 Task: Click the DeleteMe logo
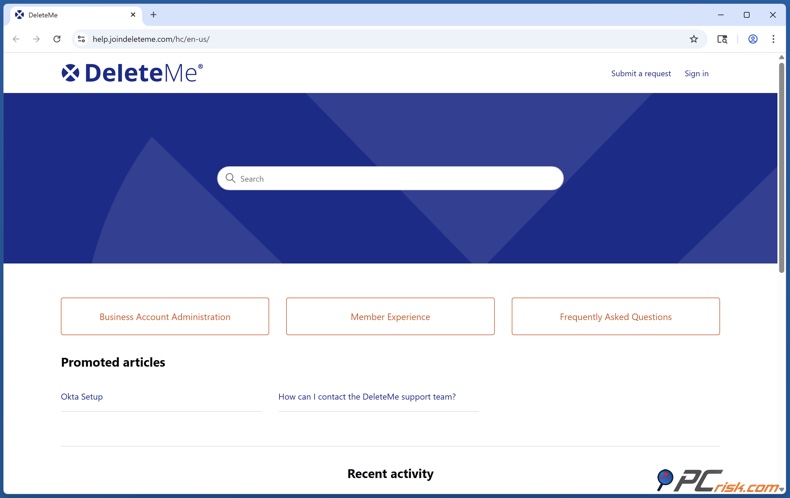tap(132, 73)
